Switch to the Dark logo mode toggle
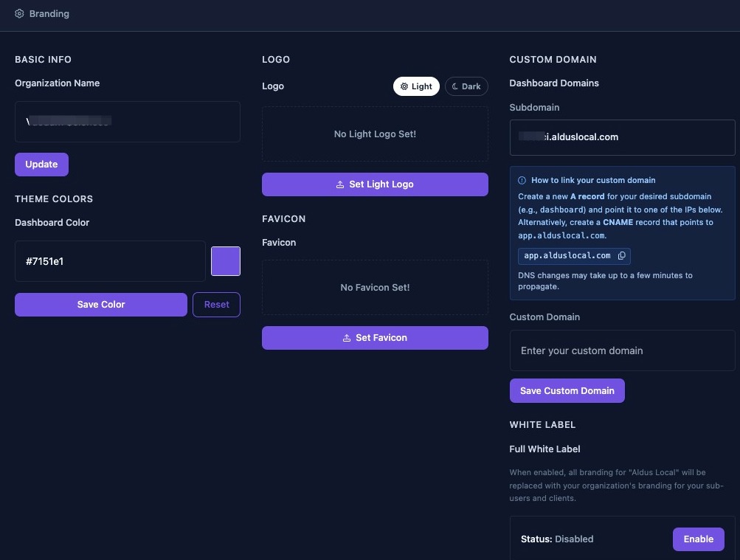Image resolution: width=740 pixels, height=560 pixels. (466, 86)
